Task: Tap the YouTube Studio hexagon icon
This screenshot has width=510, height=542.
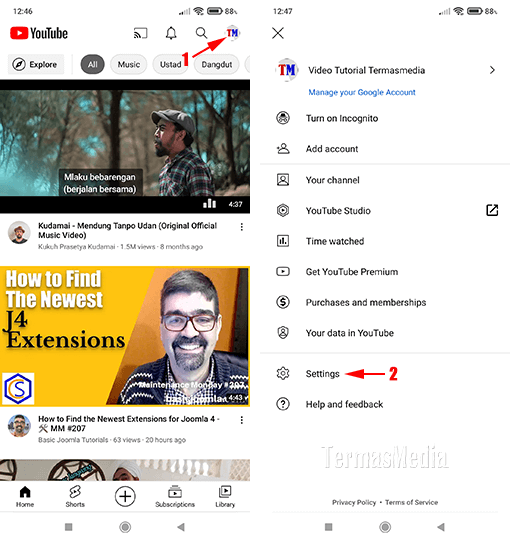Action: (283, 210)
